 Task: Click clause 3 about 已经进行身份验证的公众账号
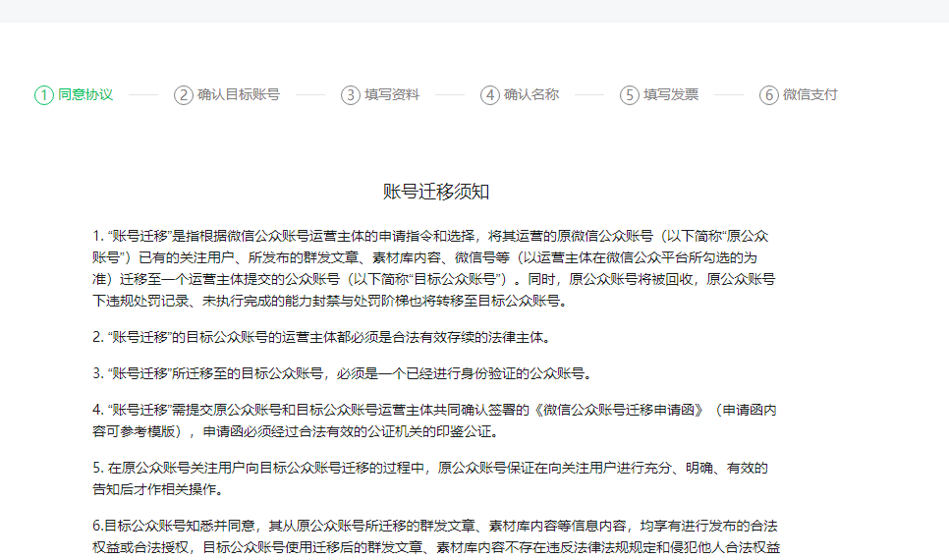pos(343,373)
